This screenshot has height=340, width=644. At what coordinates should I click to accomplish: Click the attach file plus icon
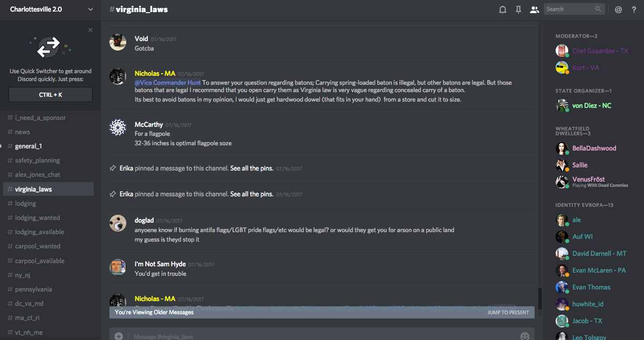coord(119,336)
